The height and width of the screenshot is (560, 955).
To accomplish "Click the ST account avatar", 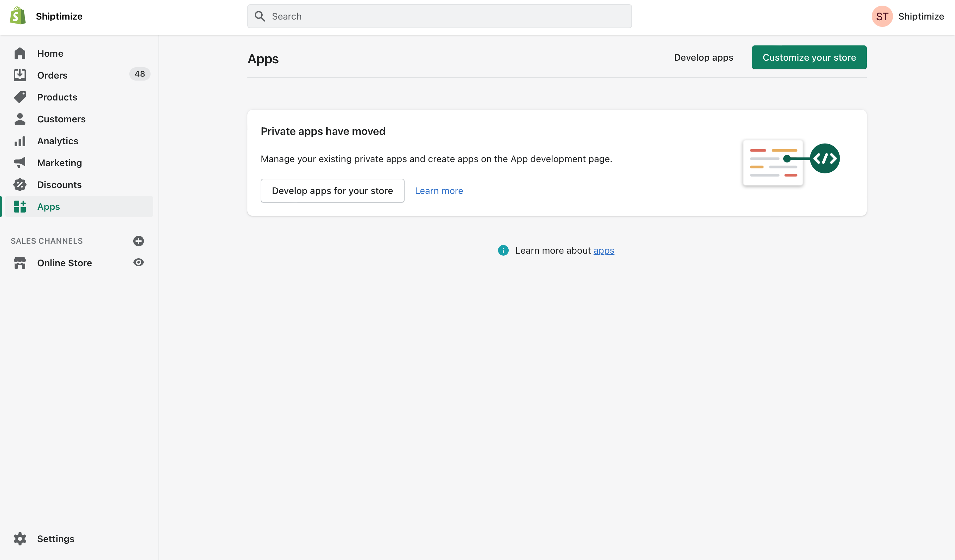I will tap(882, 16).
